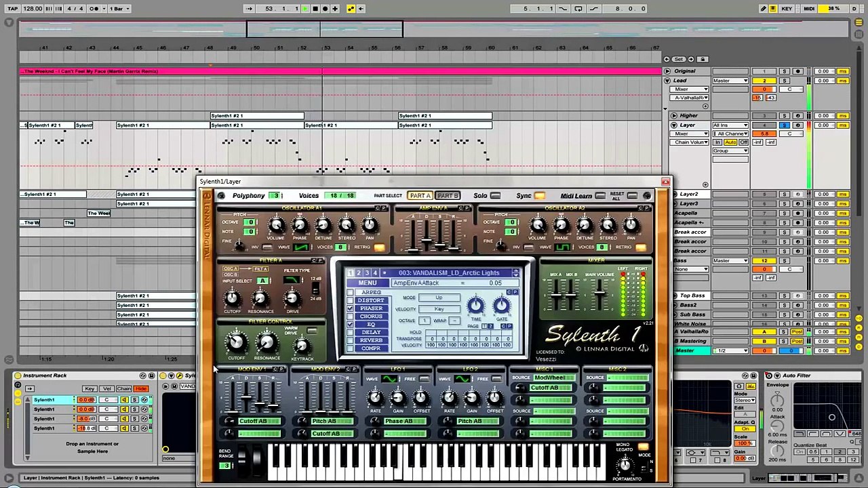Click the Filter A filter type display

[x=292, y=280]
